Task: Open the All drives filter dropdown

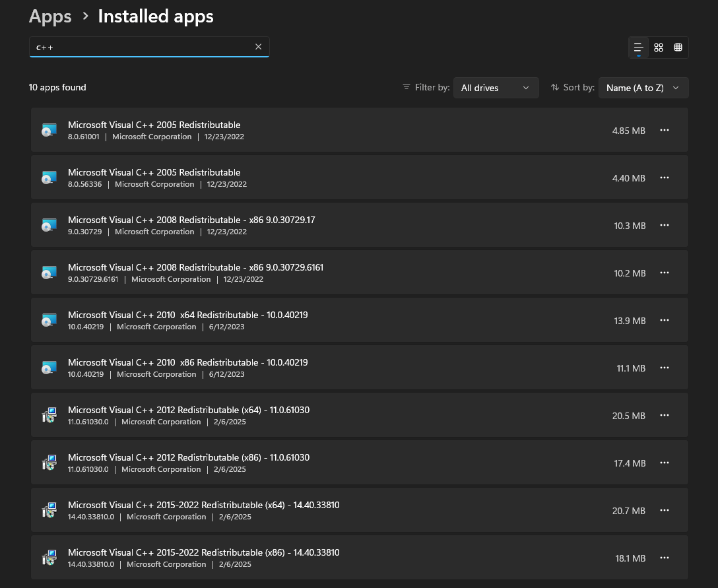Action: click(496, 88)
